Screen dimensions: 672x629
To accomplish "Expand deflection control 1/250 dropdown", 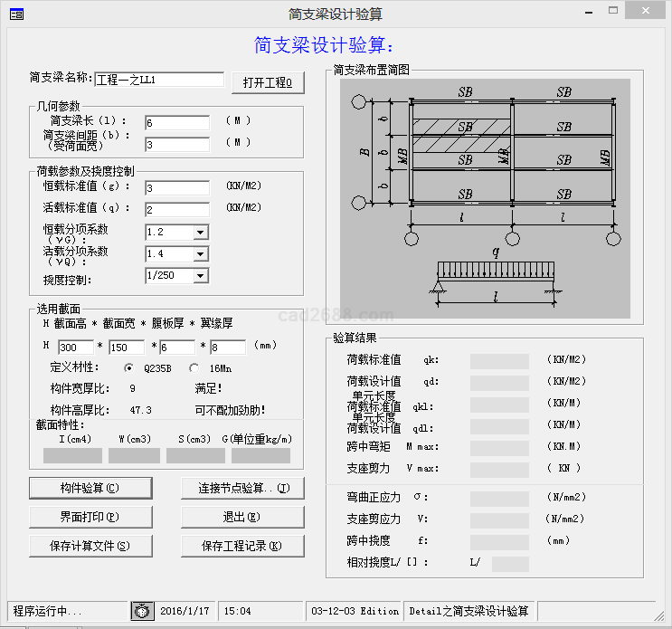I will point(200,276).
